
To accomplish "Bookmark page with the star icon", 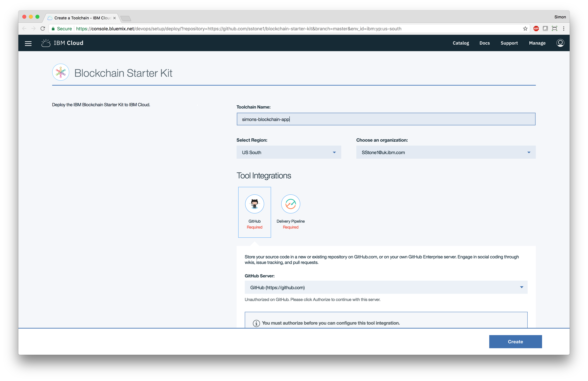I will coord(525,29).
